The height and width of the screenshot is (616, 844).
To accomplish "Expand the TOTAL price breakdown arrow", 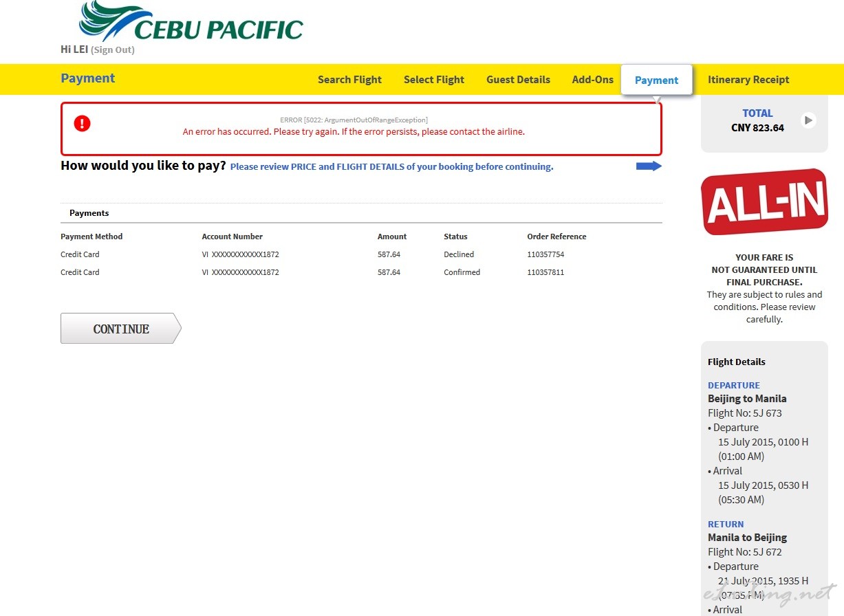I will [809, 120].
